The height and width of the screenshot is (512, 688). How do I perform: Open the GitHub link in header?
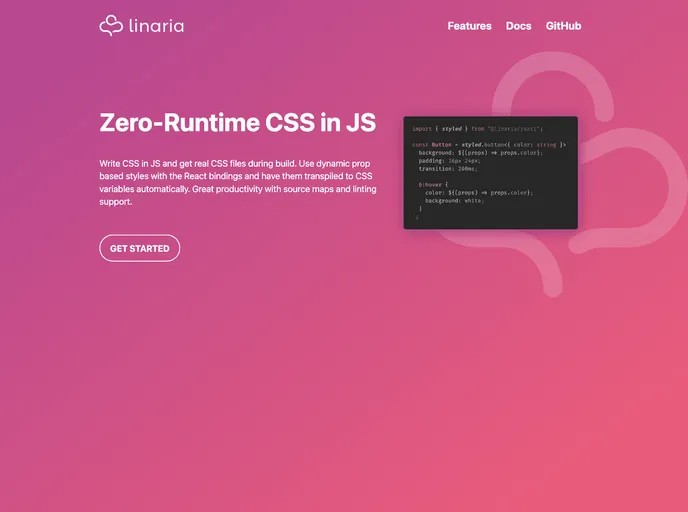563,26
